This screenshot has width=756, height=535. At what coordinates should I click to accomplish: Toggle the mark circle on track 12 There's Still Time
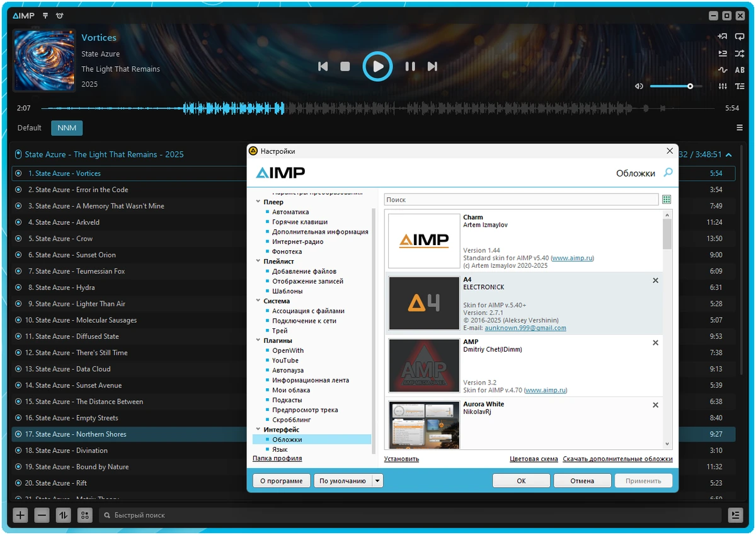pos(18,353)
